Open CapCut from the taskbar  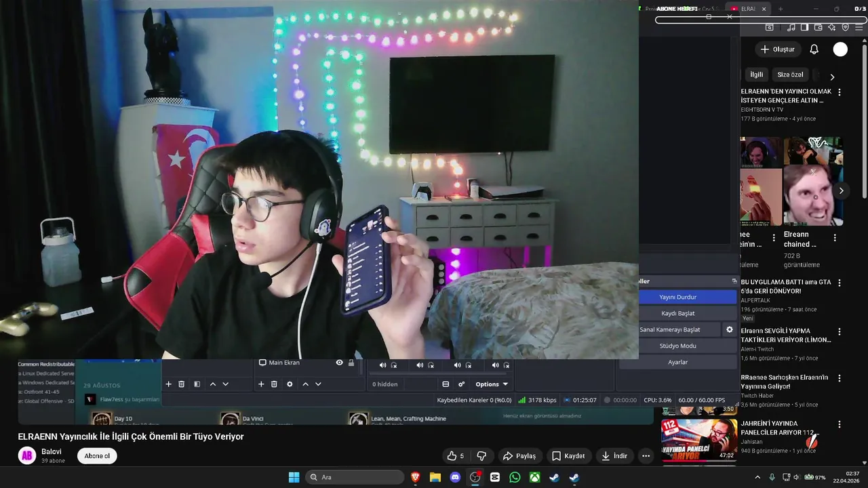pyautogui.click(x=495, y=477)
